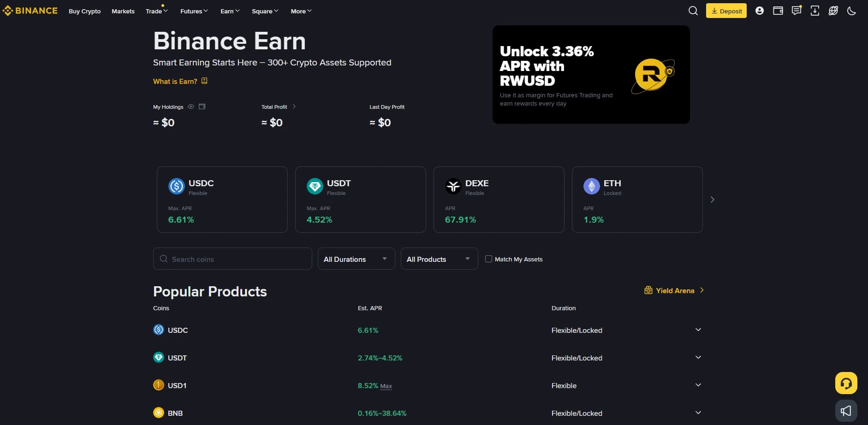This screenshot has height=425, width=868.
Task: Focus the Search coins field
Action: click(x=232, y=259)
